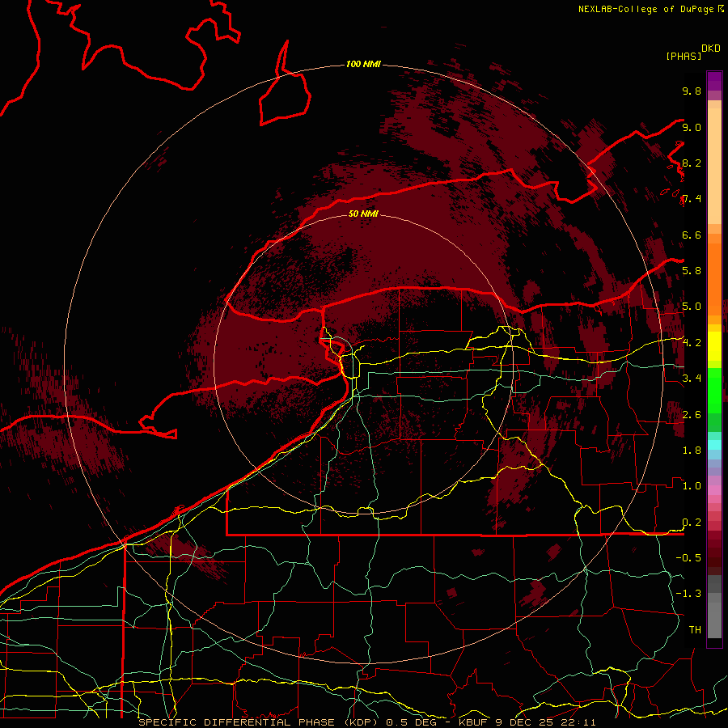The width and height of the screenshot is (728, 728).
Task: Click the DKD label above the color bar
Action: (x=711, y=49)
